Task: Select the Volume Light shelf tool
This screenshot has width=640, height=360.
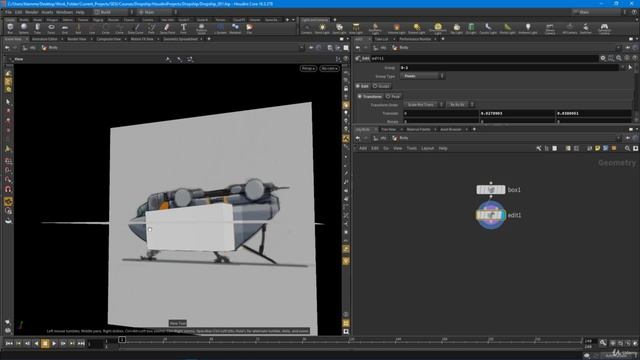Action: pyautogui.click(x=396, y=28)
